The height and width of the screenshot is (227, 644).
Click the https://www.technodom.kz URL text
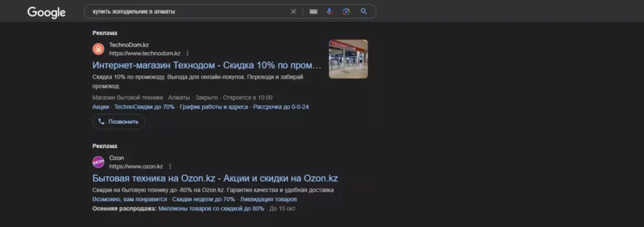145,53
